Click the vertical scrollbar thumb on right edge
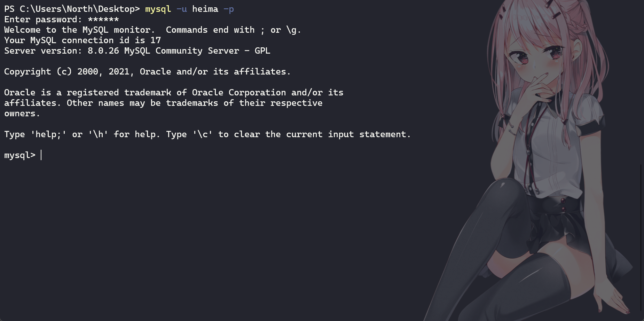 coord(641,237)
